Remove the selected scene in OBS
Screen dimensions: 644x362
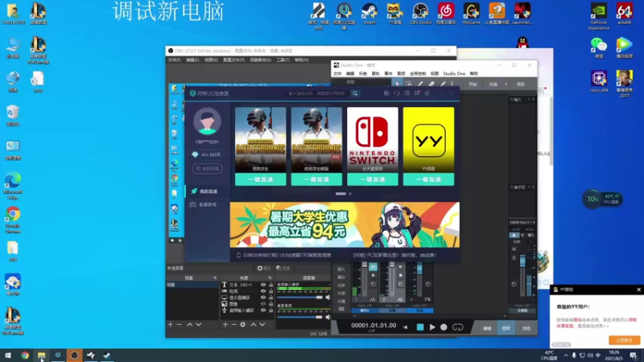click(x=179, y=324)
